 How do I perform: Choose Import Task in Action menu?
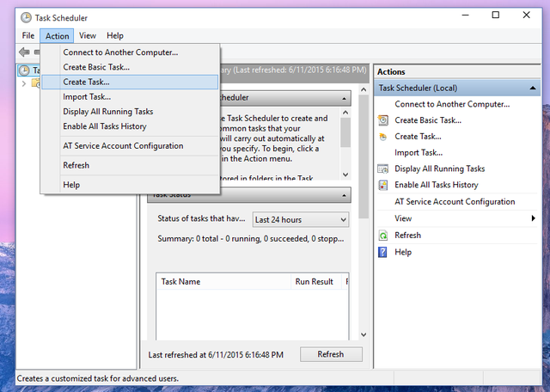130,97
